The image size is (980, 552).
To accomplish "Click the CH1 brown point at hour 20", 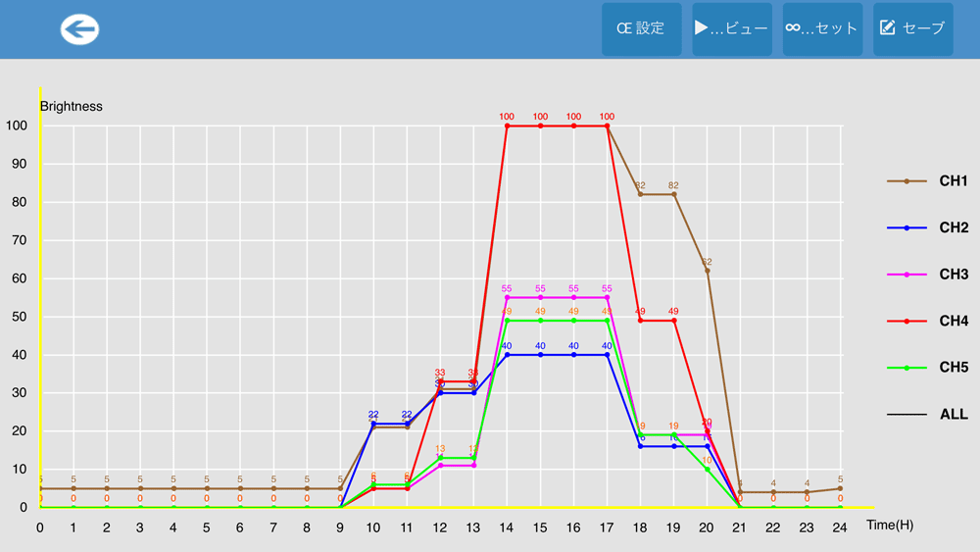I will (707, 271).
